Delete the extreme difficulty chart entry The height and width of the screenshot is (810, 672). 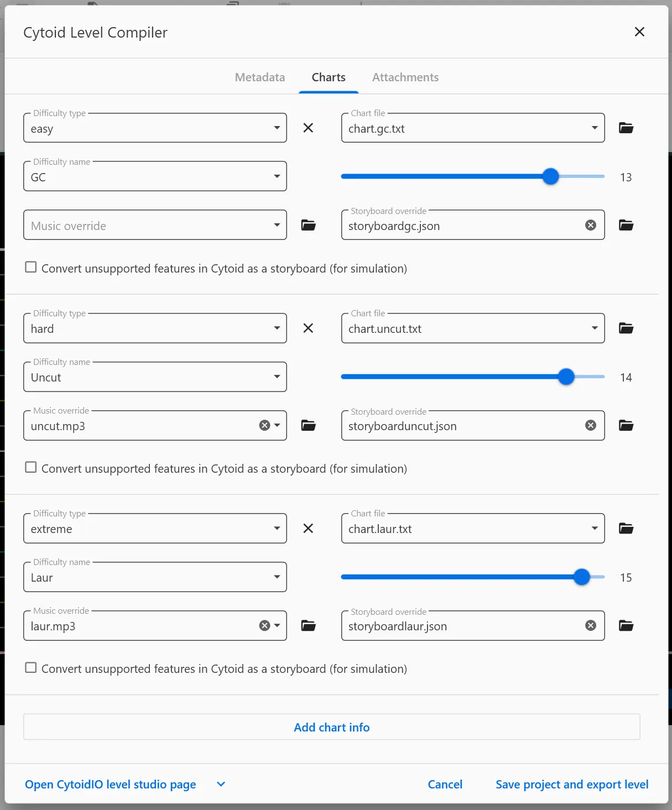(x=308, y=529)
